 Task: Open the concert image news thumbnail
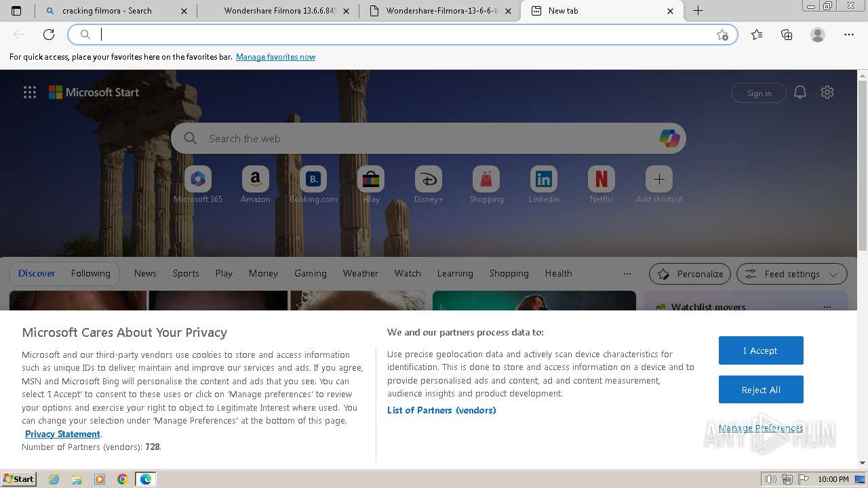534,301
